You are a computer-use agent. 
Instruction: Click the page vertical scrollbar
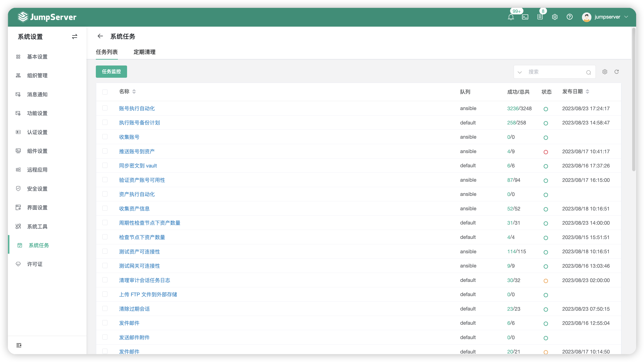pyautogui.click(x=634, y=100)
